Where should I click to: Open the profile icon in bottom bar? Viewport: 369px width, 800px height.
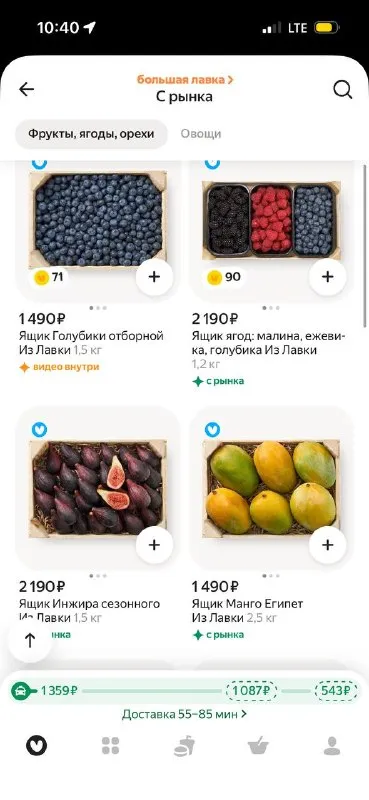click(x=332, y=746)
